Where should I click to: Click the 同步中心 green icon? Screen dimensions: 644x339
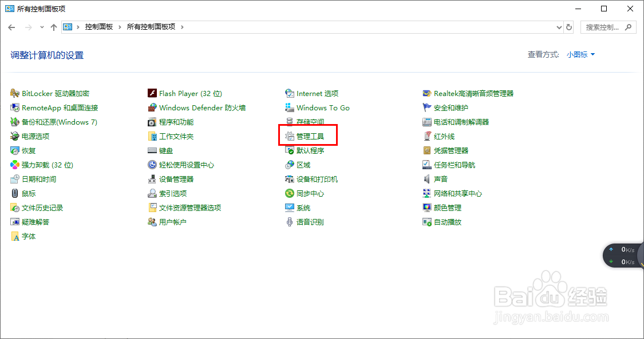(x=290, y=193)
